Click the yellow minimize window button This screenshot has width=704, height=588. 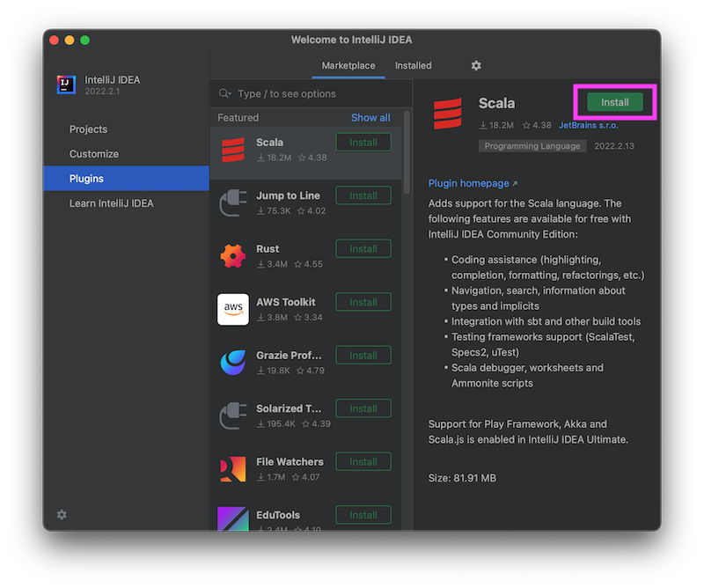coord(70,40)
